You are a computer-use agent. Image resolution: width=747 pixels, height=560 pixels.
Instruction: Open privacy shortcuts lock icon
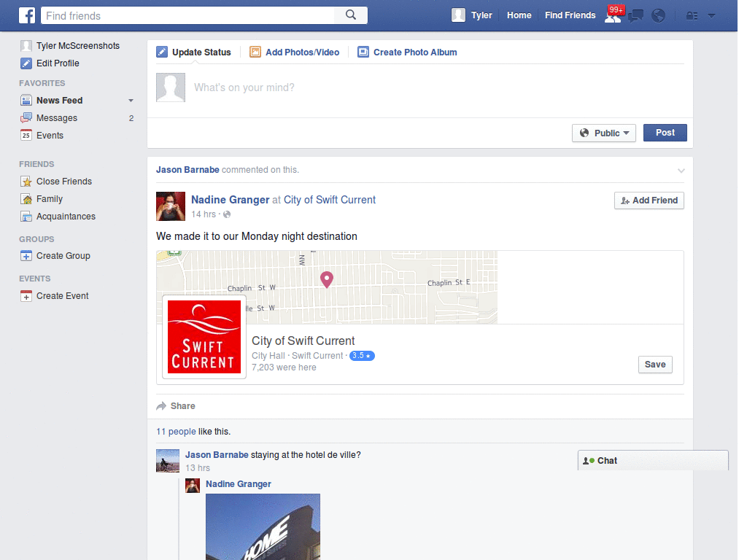[692, 16]
